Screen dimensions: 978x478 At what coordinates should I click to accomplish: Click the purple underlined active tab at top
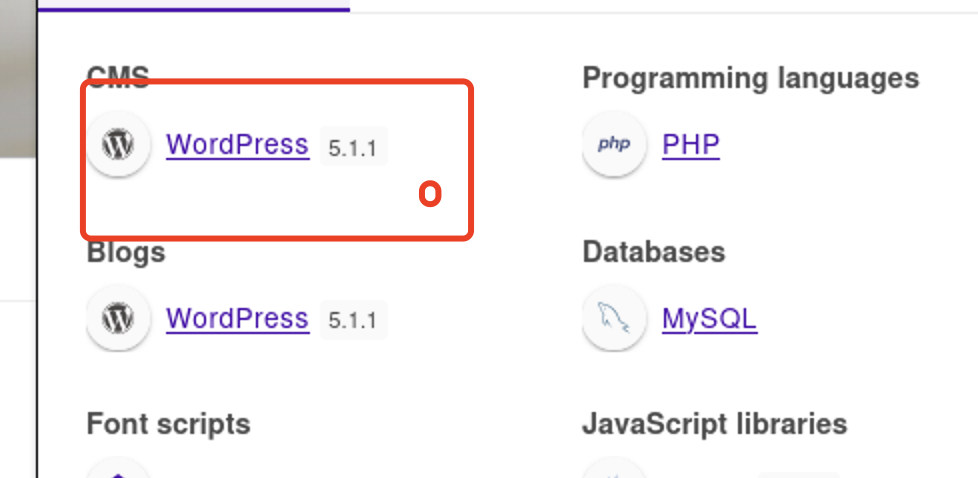tap(193, 6)
